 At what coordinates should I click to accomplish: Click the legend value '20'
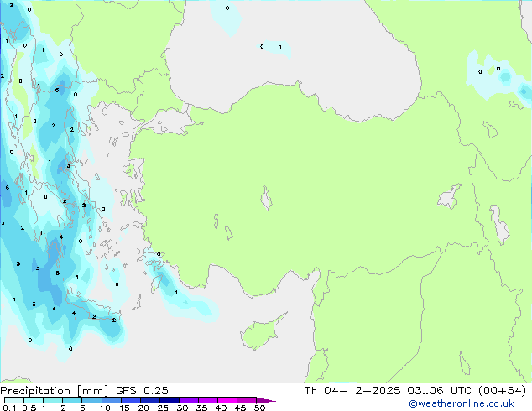143,408
